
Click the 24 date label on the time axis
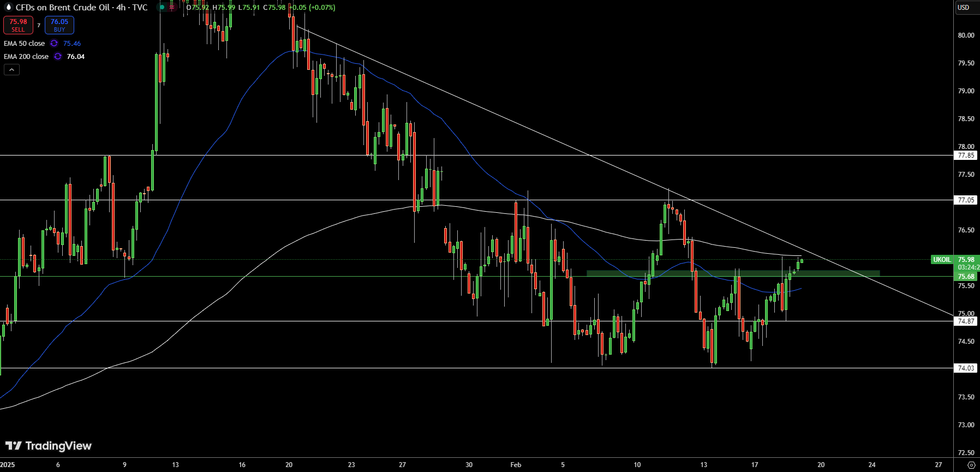tap(872, 465)
